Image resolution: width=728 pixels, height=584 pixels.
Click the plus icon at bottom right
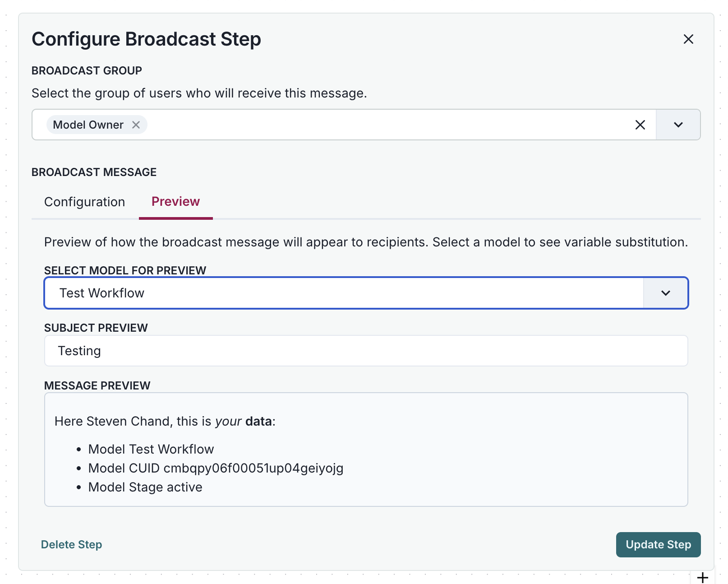pyautogui.click(x=702, y=576)
